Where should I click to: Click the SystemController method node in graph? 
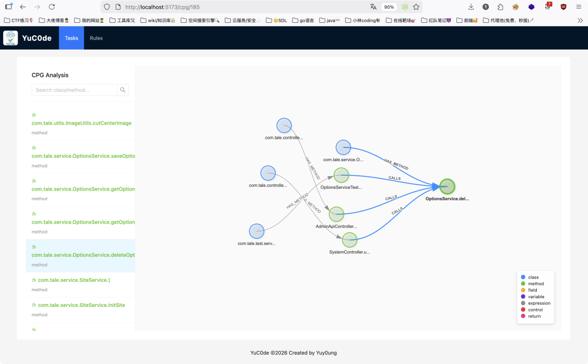click(x=350, y=240)
